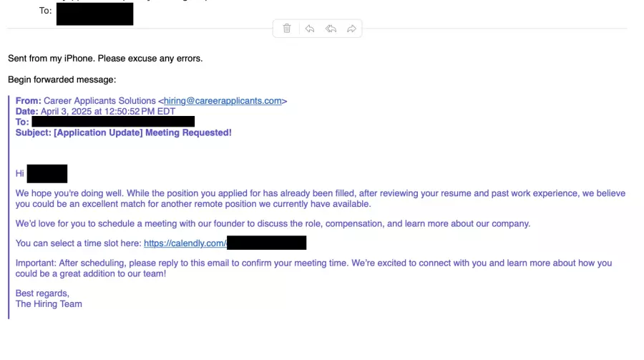The width and height of the screenshot is (644, 360).
Task: Place cursor in 'Sent from my iPhone' line
Action: coord(105,59)
